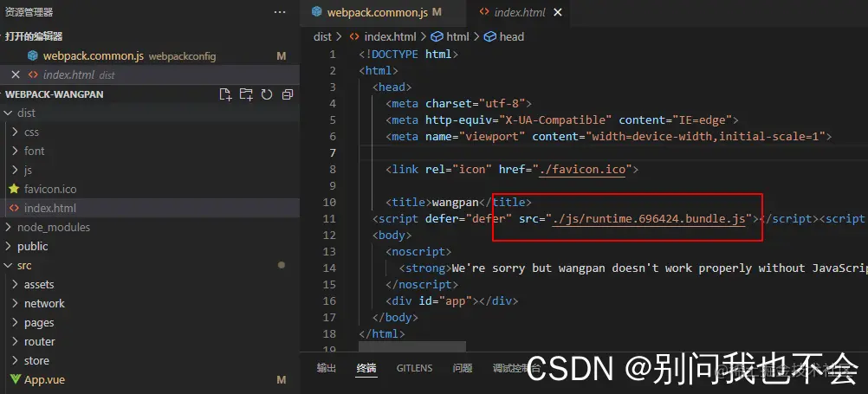This screenshot has width=868, height=394.
Task: Click the X-UA-Compatible meta line
Action: [x=562, y=120]
